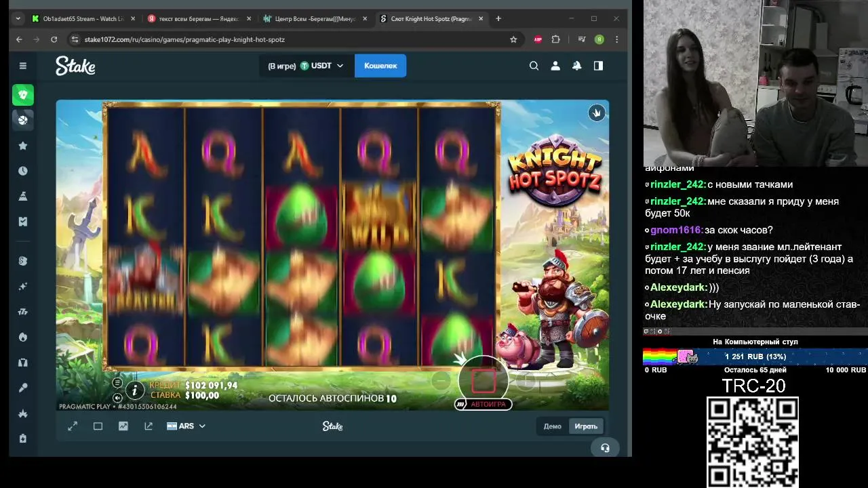Open a new browser tab
This screenshot has width=868, height=488.
pos(498,19)
